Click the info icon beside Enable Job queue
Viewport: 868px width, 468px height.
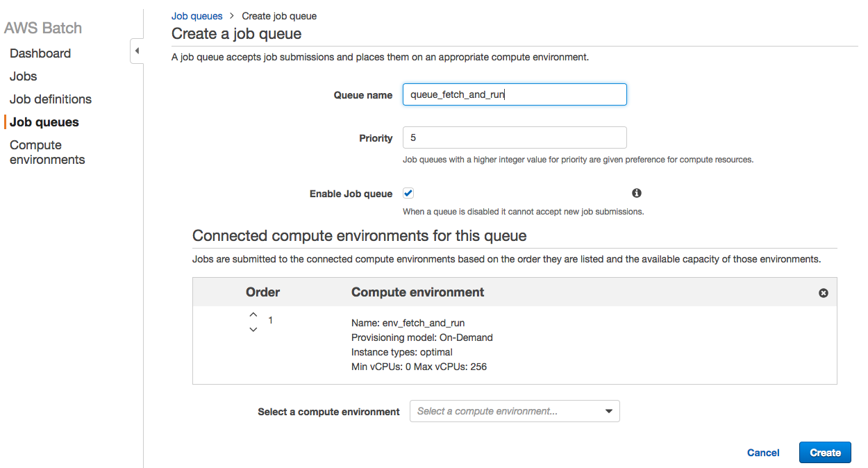click(x=636, y=193)
